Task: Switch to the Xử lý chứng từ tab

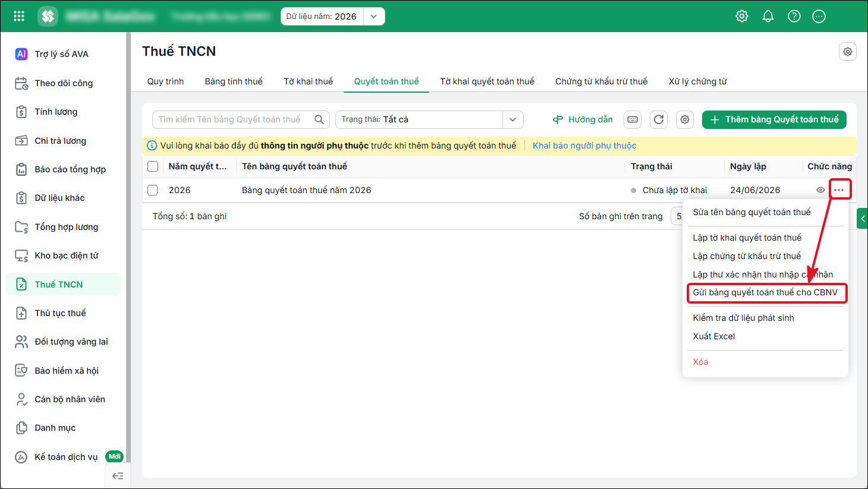Action: 698,81
